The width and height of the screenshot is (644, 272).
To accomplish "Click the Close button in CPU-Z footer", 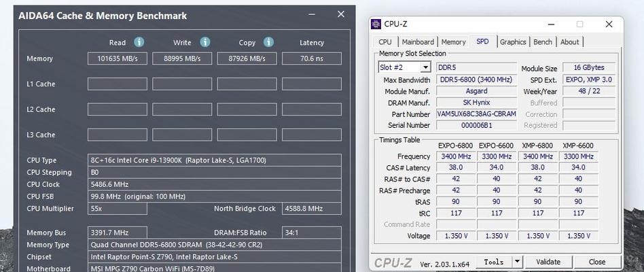I will point(596,262).
